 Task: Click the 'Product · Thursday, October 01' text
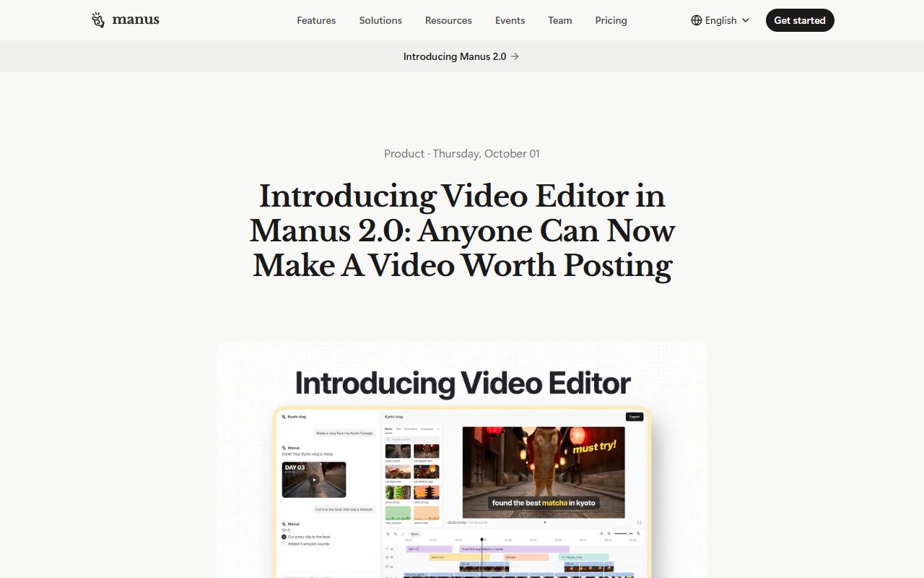click(462, 153)
